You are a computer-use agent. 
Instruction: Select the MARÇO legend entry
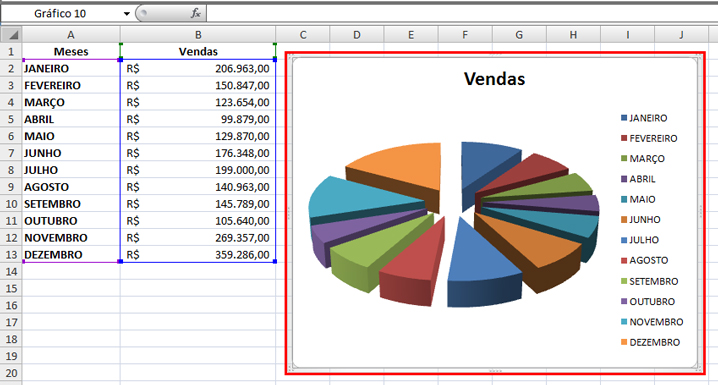tap(642, 159)
